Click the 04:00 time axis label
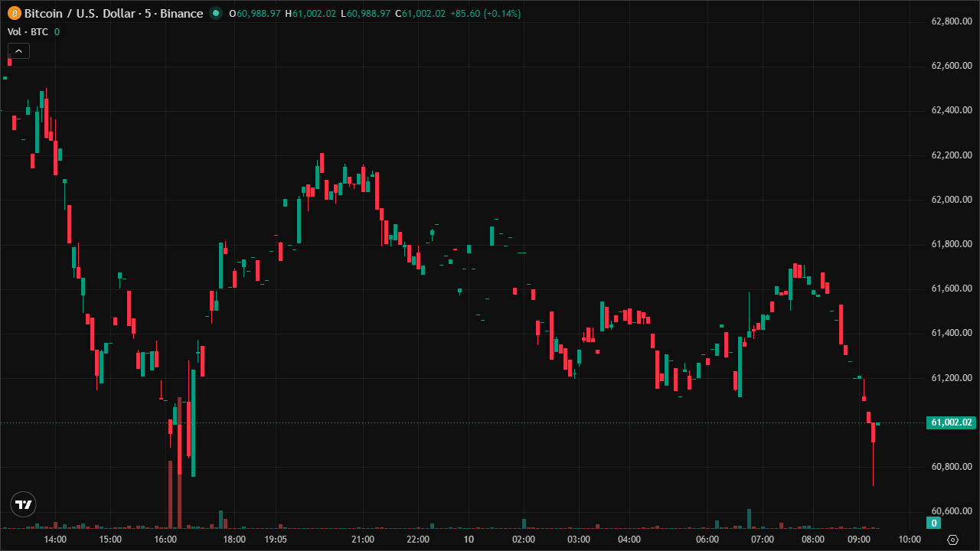The height and width of the screenshot is (551, 980). point(629,540)
